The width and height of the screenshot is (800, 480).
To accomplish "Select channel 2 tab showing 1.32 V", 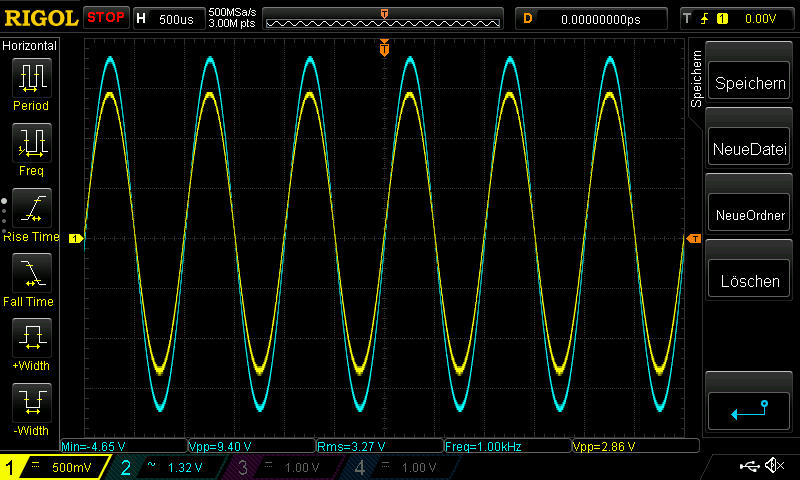I will pyautogui.click(x=168, y=467).
